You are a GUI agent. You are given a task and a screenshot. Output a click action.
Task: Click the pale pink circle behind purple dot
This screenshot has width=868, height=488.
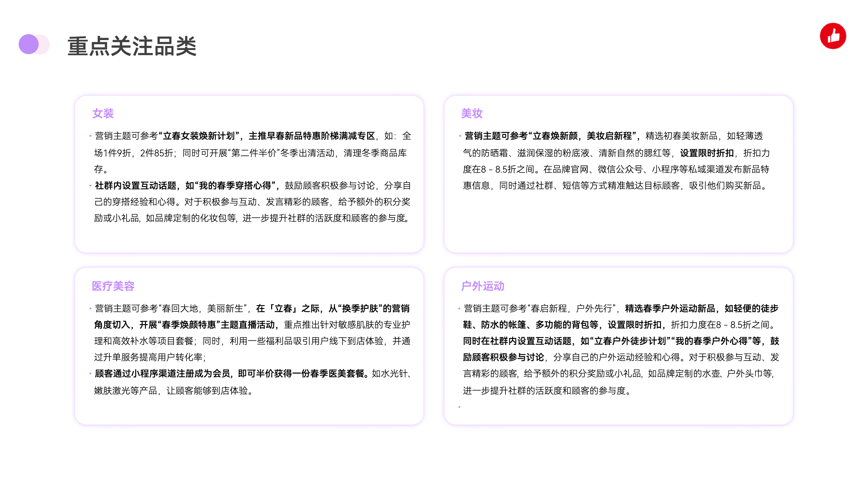click(x=45, y=44)
